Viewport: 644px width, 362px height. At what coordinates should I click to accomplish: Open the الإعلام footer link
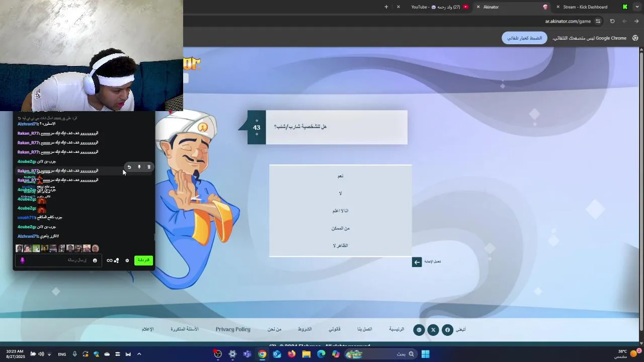(x=147, y=329)
